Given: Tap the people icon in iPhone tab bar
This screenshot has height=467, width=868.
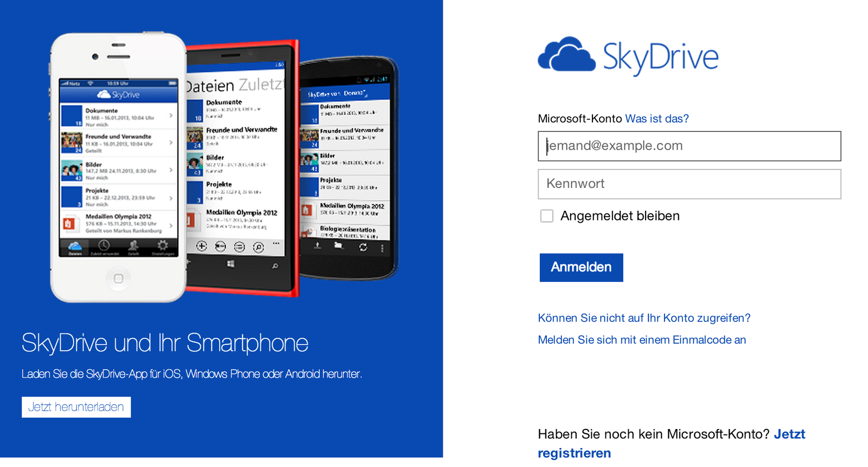Looking at the screenshot, I should click(133, 245).
